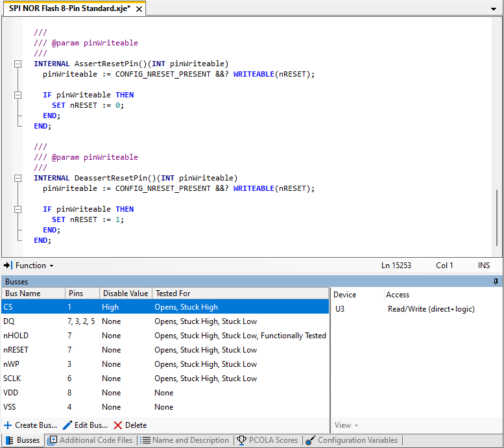The image size is (504, 448).
Task: Click the Configuration Variables tab icon
Action: [x=310, y=440]
